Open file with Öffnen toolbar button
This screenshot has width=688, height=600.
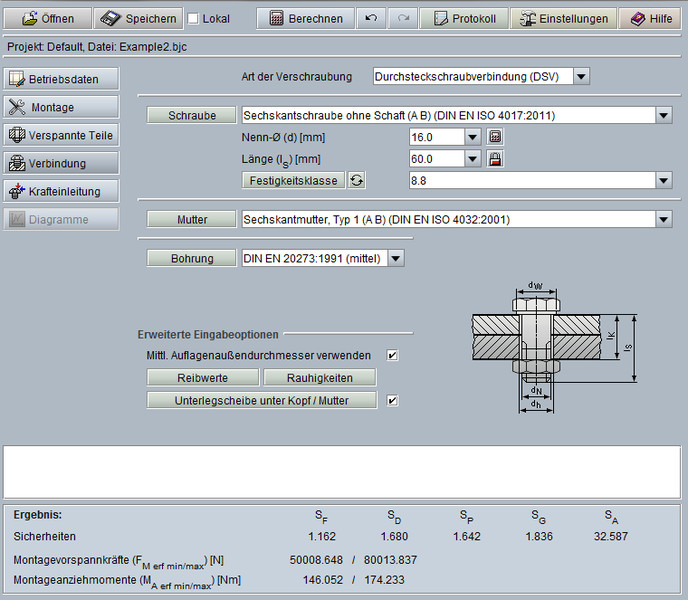tap(48, 18)
